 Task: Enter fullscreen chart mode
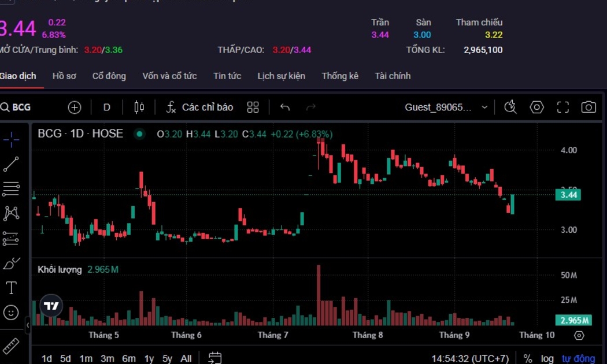click(562, 107)
